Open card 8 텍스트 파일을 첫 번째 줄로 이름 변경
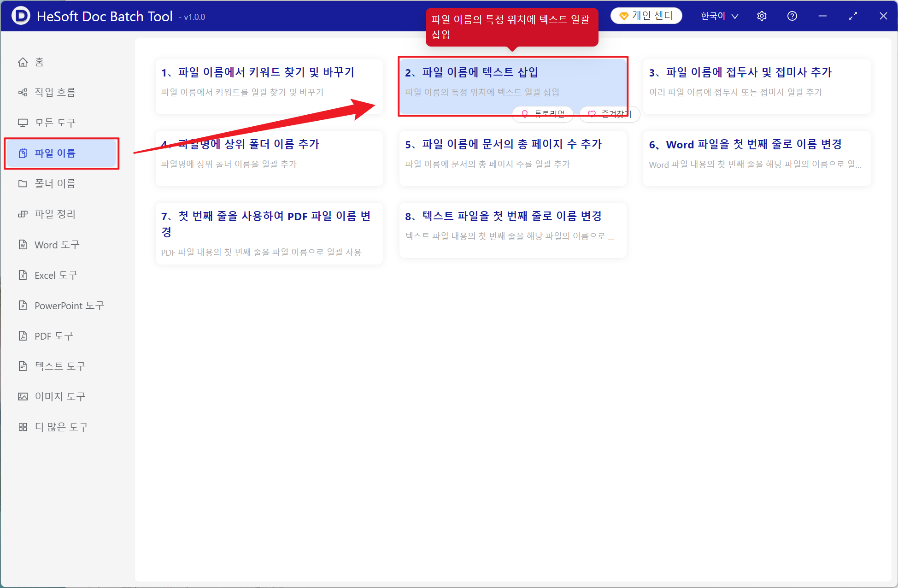The image size is (898, 588). pyautogui.click(x=513, y=230)
